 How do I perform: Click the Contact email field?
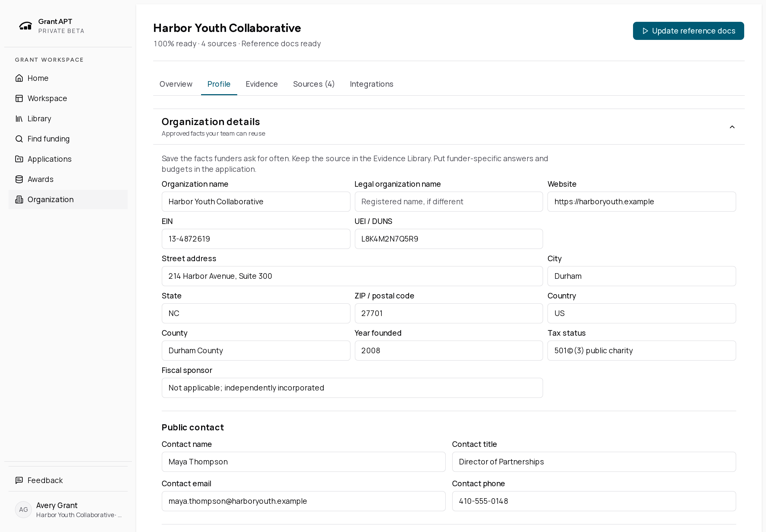click(x=304, y=501)
